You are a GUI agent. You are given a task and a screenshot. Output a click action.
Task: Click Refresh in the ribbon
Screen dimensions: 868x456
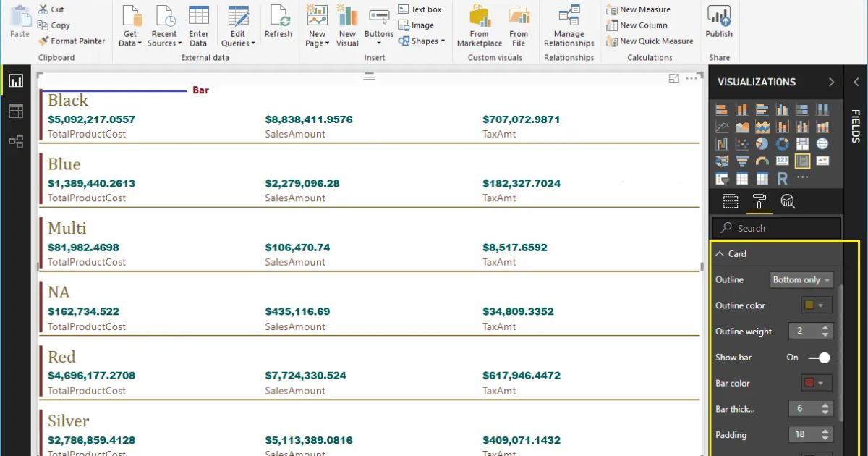coord(278,22)
